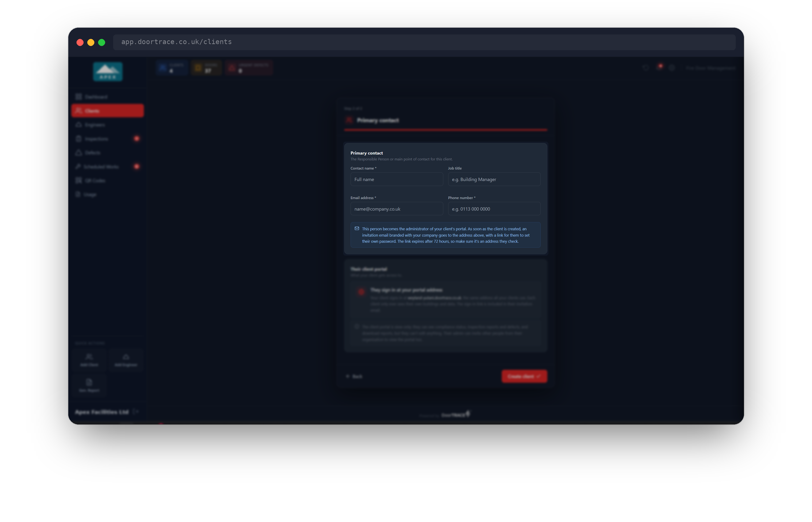Click logout icon beside Apex Facilities Ltd
The height and width of the screenshot is (522, 812).
click(136, 412)
